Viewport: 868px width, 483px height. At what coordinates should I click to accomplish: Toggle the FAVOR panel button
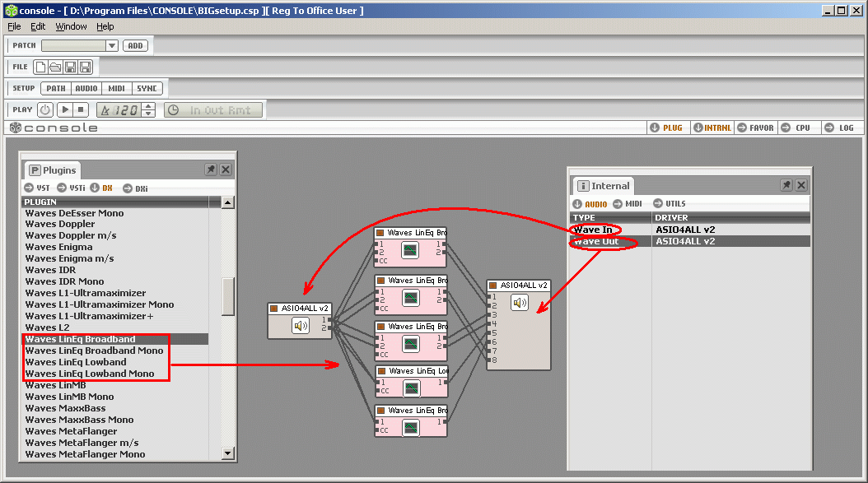coord(756,128)
